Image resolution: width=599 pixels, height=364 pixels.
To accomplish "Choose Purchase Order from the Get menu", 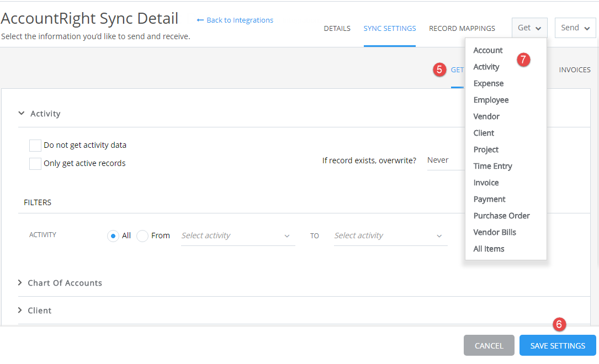I will point(502,216).
